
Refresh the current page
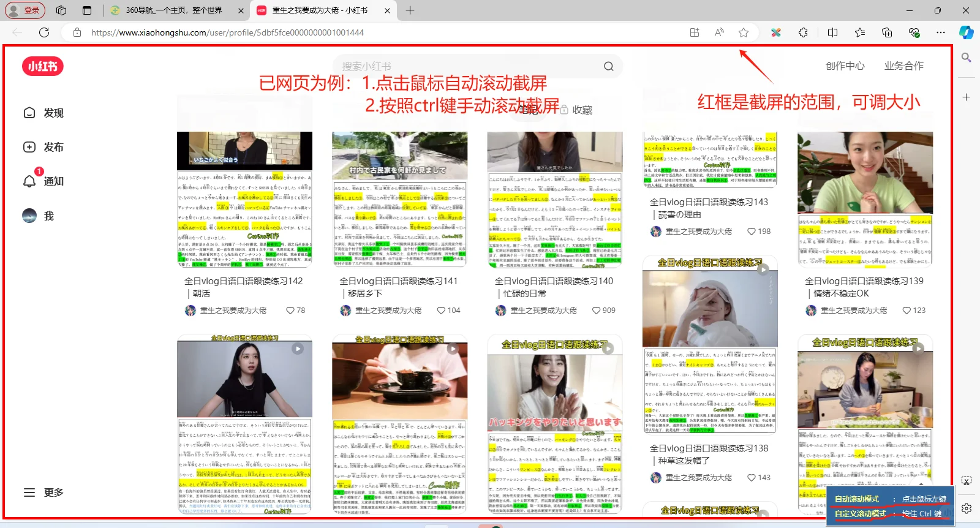(44, 32)
